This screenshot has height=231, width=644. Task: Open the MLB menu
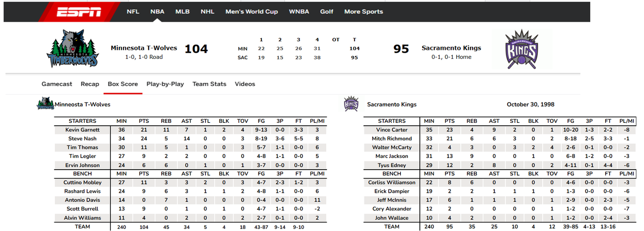[x=182, y=12]
